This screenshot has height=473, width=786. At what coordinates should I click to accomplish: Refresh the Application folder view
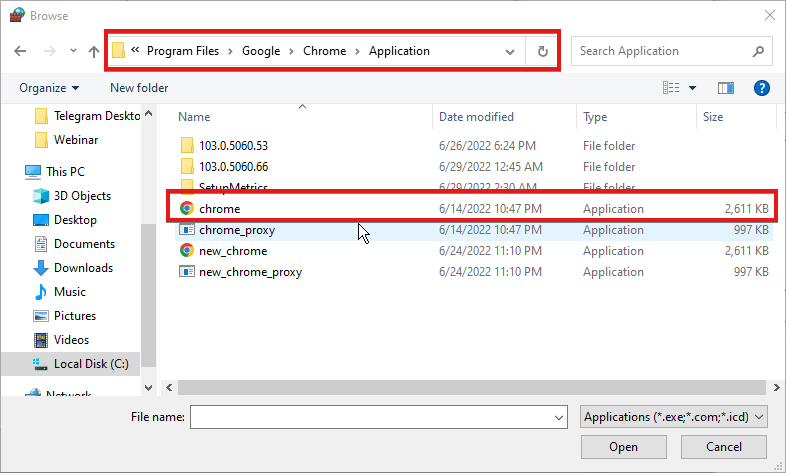(542, 51)
